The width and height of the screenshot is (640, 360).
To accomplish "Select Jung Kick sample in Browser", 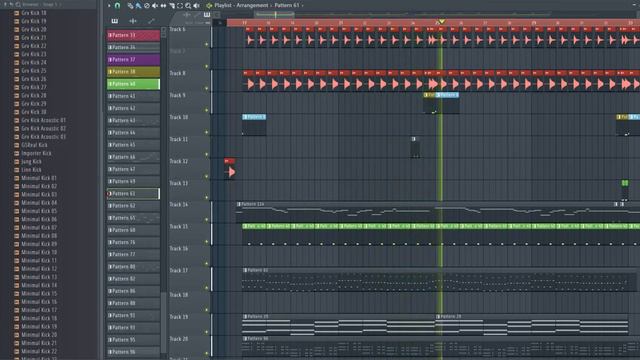I will click(x=31, y=161).
